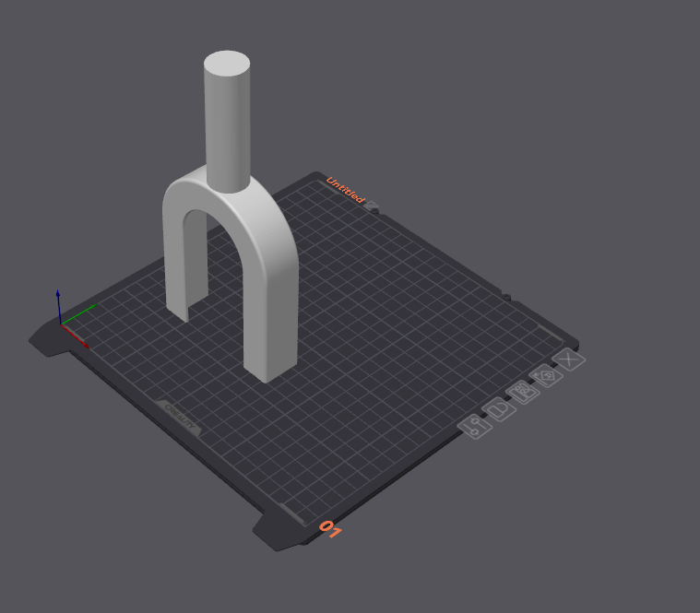
Task: Select the plate number 01 label
Action: pyautogui.click(x=330, y=529)
